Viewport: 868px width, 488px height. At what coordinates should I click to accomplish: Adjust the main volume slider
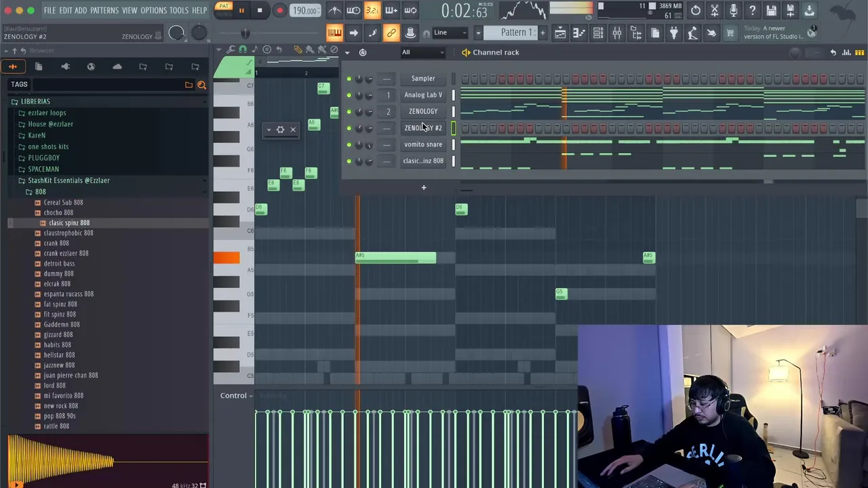point(245,33)
